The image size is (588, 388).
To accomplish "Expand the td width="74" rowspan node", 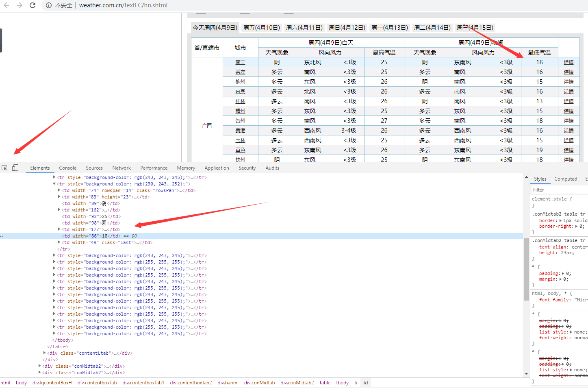I will tap(59, 190).
